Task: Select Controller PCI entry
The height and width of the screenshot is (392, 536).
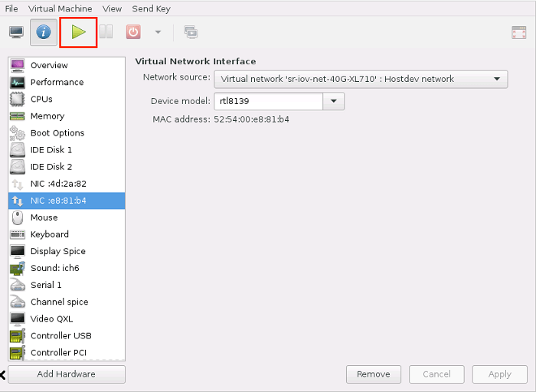Action: click(67, 353)
